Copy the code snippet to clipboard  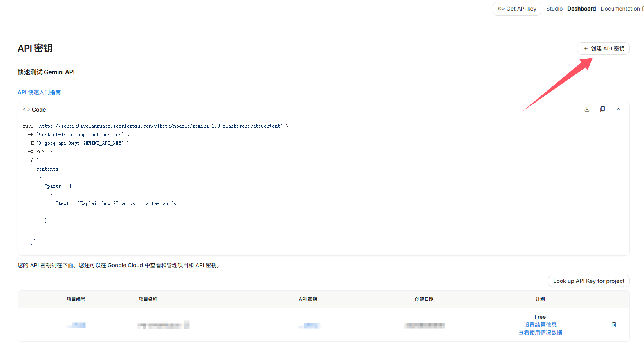coord(603,109)
